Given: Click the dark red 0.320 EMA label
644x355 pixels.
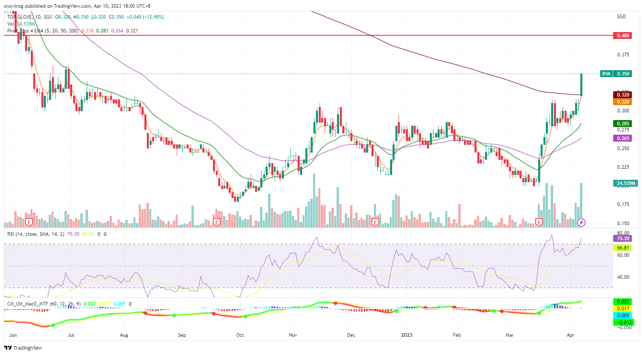Looking at the screenshot, I should pyautogui.click(x=623, y=95).
